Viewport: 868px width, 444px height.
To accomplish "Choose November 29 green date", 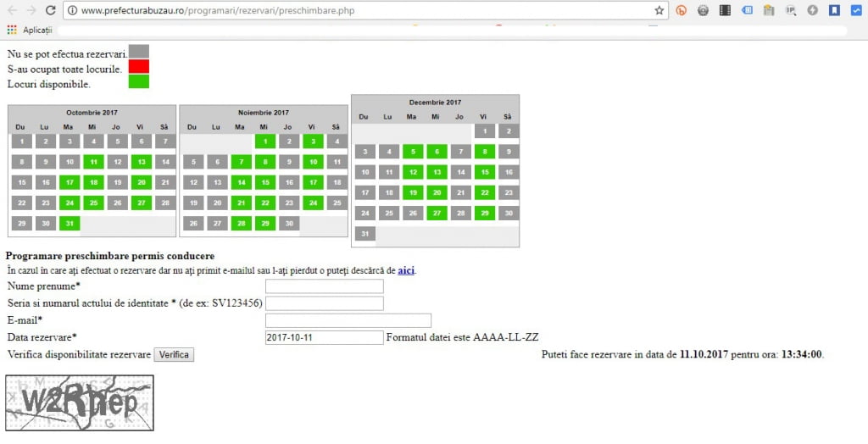I will [265, 224].
